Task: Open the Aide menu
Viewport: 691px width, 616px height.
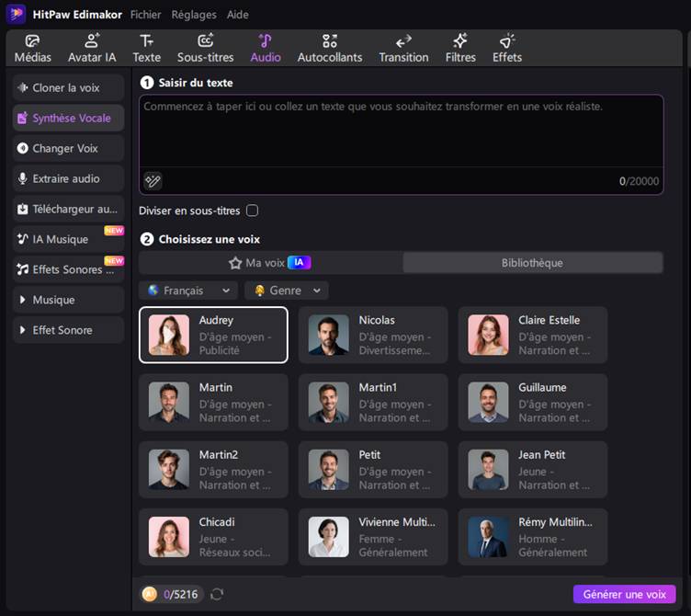Action: click(x=237, y=15)
